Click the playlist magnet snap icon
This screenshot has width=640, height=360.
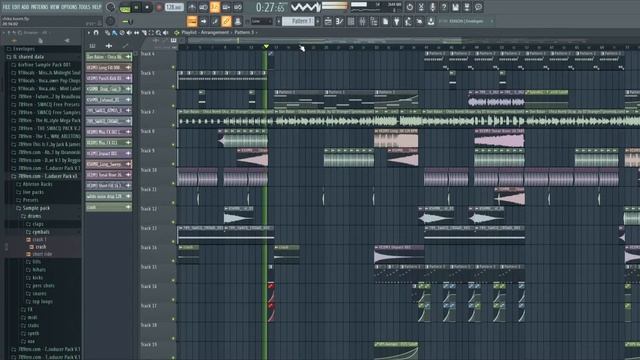tap(96, 33)
